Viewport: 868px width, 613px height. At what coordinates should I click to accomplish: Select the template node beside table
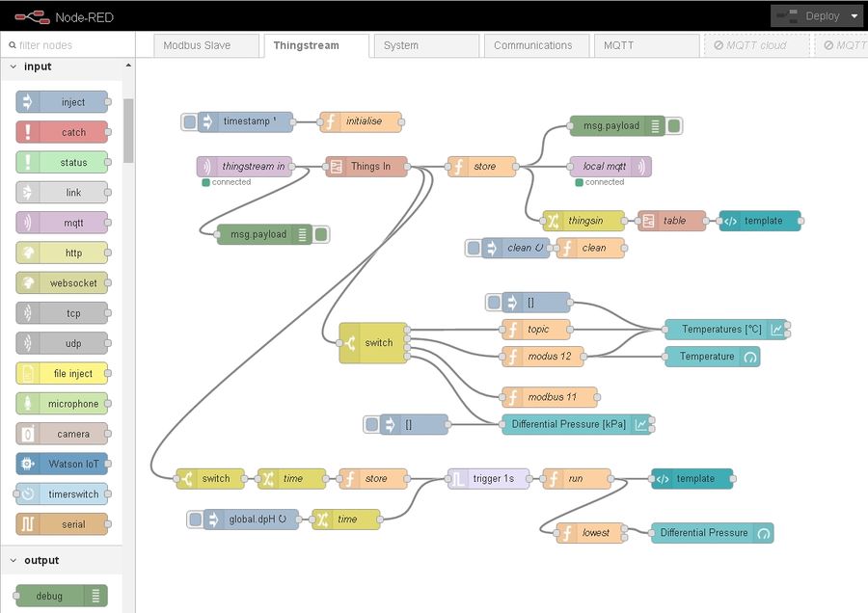pyautogui.click(x=760, y=220)
